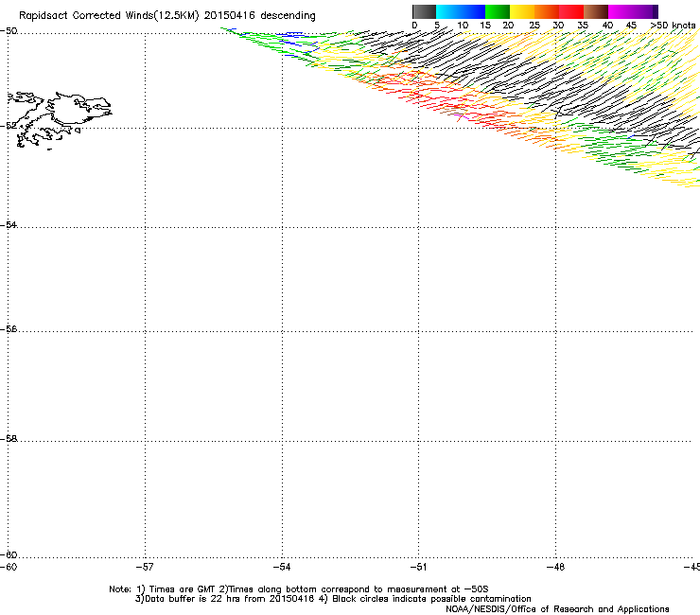This screenshot has height=615, width=700.
Task: Click the '-60' longitude label on the bottom axis
Action: [9, 567]
